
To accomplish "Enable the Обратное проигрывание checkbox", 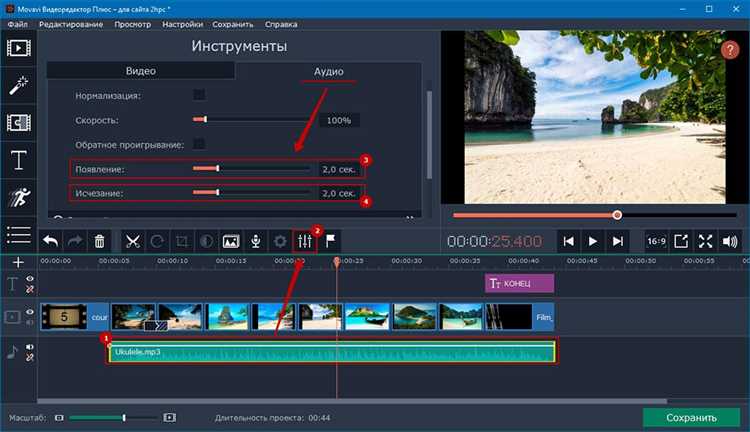I will (199, 144).
